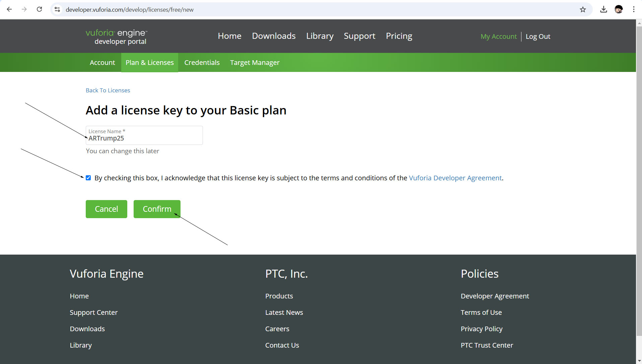Open the Chrome profile avatar
This screenshot has width=642, height=364.
point(619,9)
